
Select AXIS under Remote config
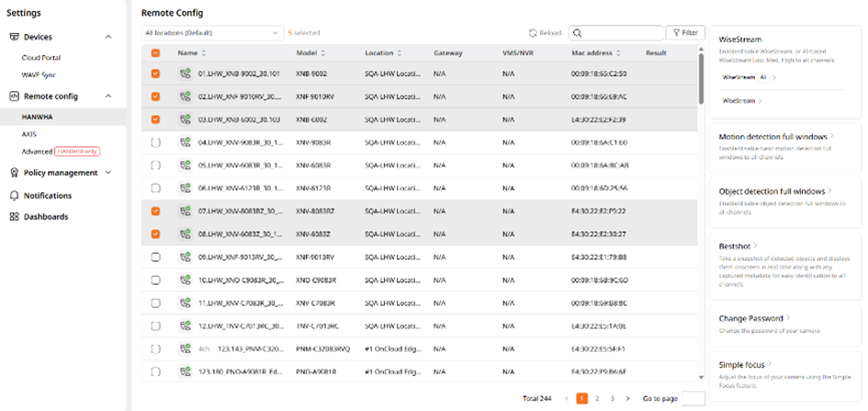pos(28,134)
